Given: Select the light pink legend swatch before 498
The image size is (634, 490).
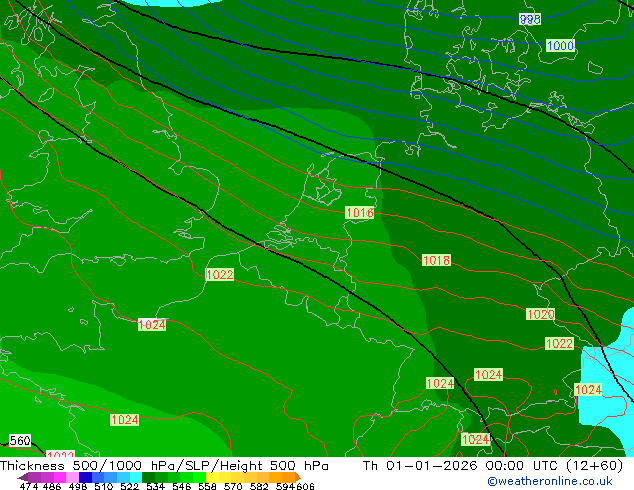Looking at the screenshot, I should pos(72,477).
